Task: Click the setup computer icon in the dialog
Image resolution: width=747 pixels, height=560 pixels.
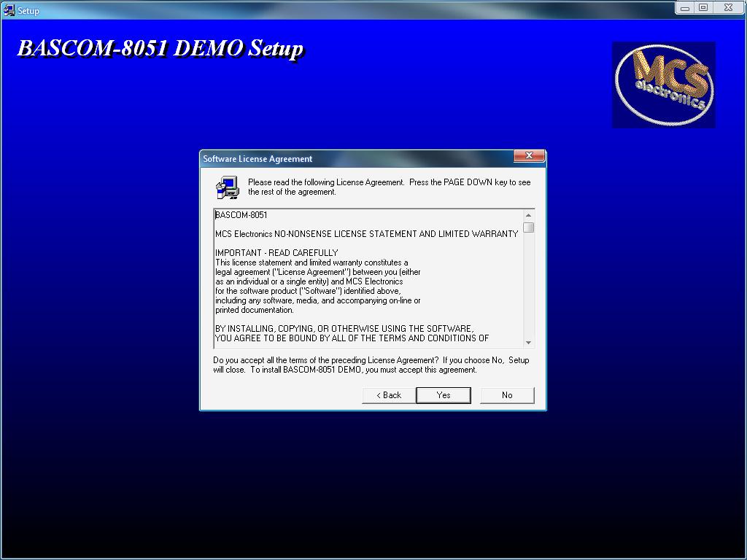Action: click(228, 187)
